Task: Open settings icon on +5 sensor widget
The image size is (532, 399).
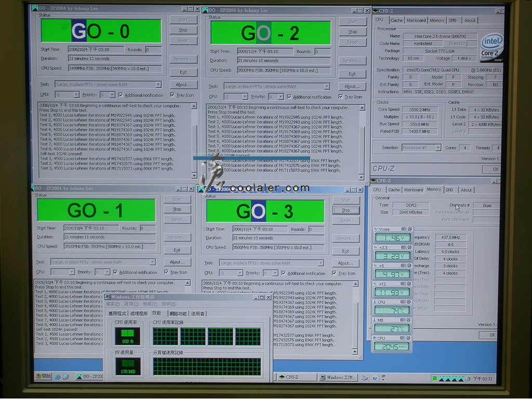Action: (x=404, y=265)
